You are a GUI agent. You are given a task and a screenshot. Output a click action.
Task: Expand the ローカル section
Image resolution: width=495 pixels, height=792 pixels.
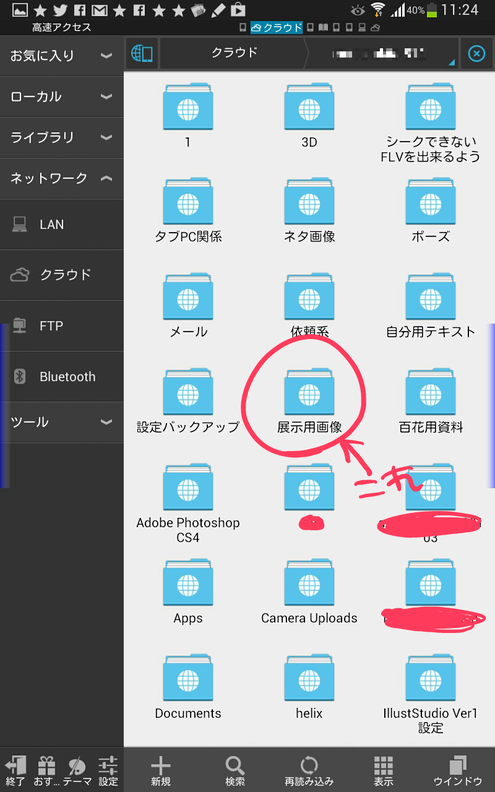tap(62, 96)
